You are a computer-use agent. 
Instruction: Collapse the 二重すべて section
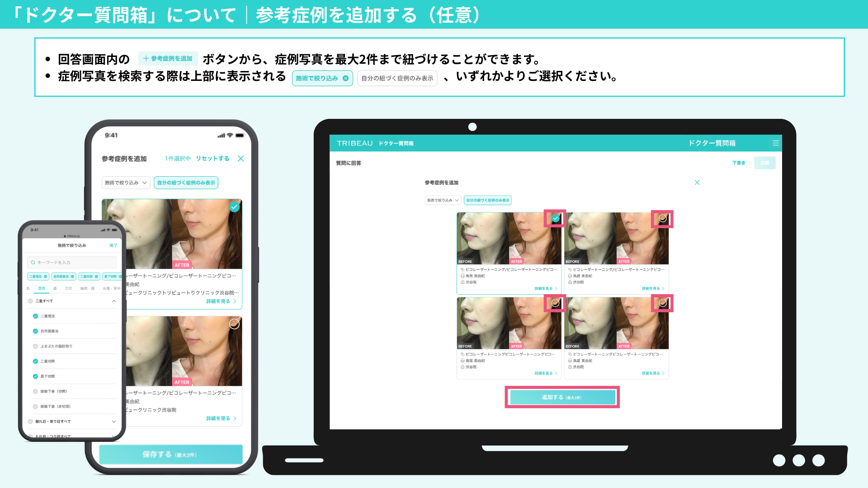pos(113,301)
